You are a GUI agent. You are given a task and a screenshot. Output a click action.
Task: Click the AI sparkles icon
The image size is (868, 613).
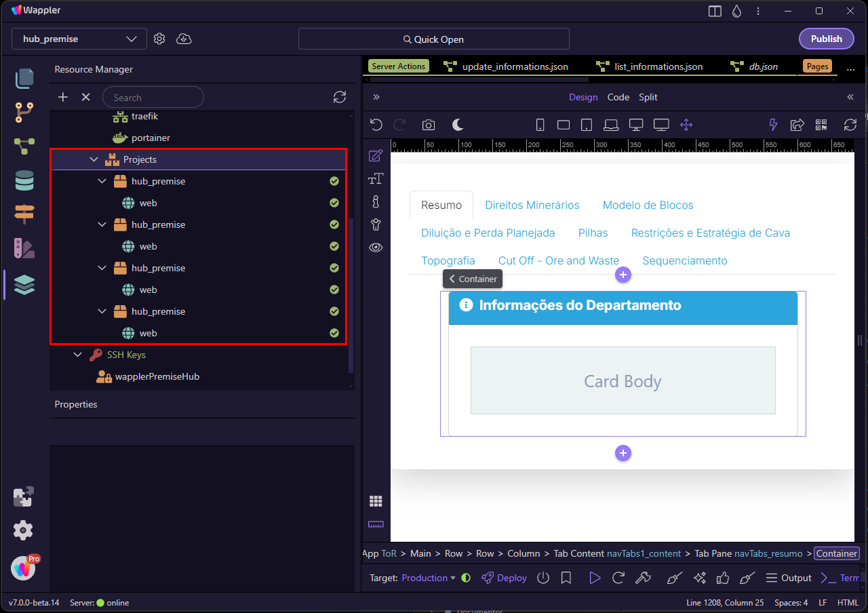tap(700, 578)
